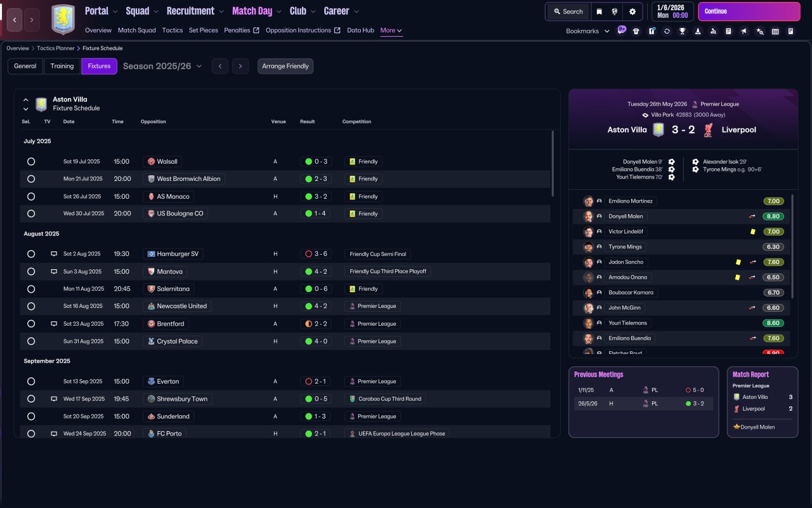The width and height of the screenshot is (812, 508).
Task: Click Emiliano Martínez's player portrait
Action: (588, 201)
